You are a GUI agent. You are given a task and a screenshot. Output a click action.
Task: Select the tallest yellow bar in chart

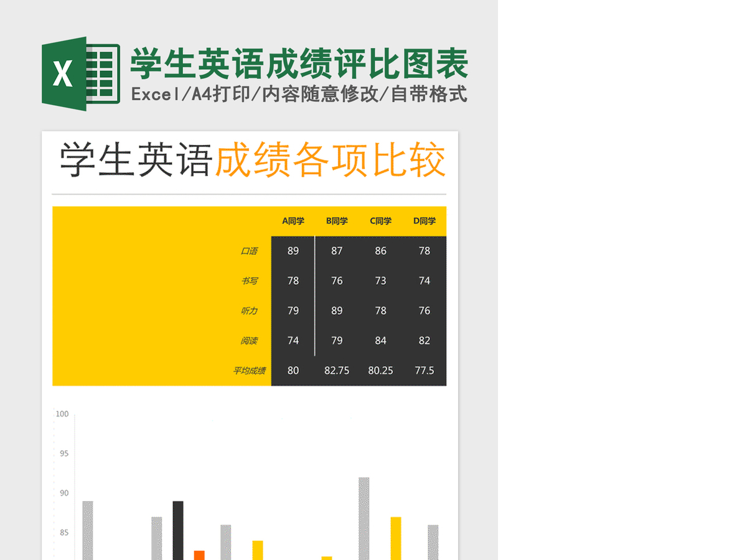[396, 538]
